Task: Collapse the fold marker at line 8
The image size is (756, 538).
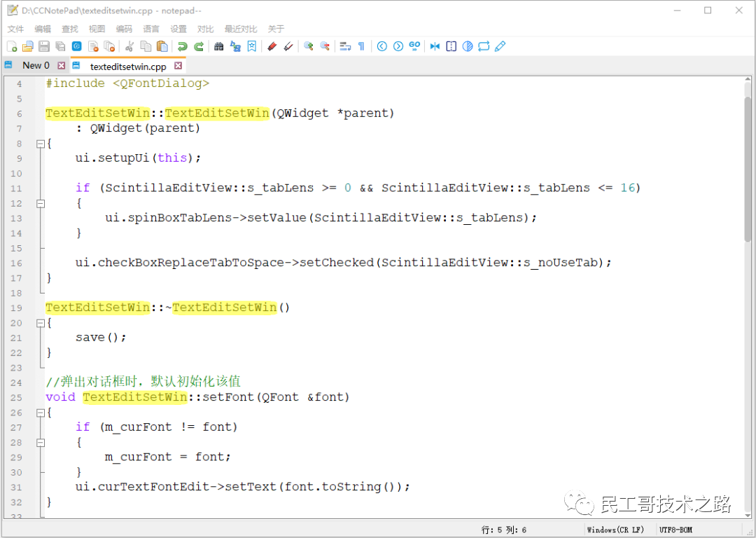Action: [x=41, y=144]
